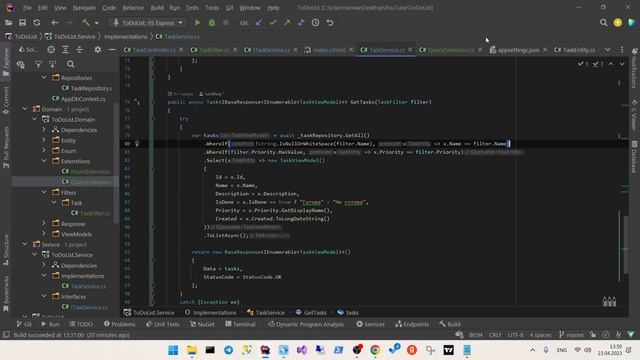Show hidden editor tabs dropdown chevron
The width and height of the screenshot is (640, 360).
pyautogui.click(x=608, y=50)
